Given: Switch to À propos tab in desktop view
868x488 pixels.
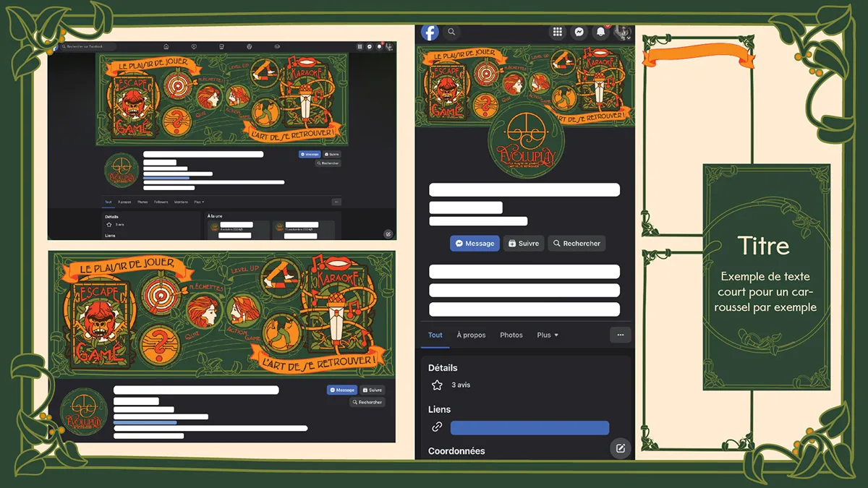Looking at the screenshot, I should [x=124, y=202].
